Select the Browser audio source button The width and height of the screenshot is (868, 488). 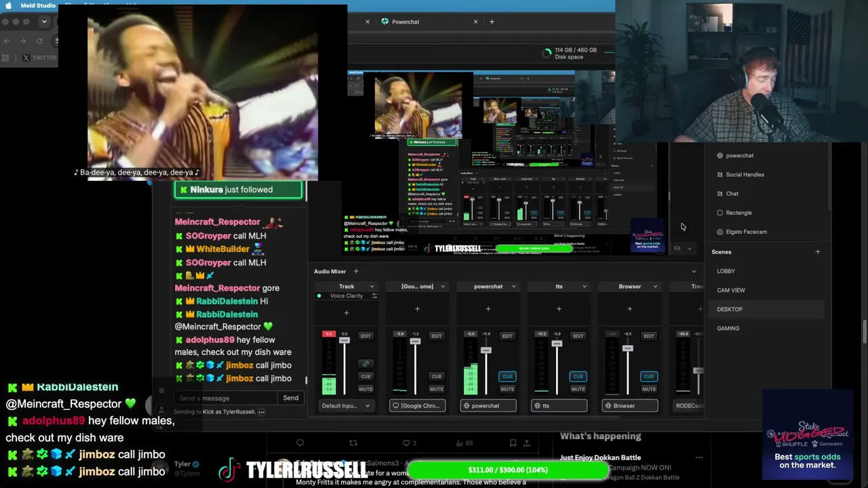(x=630, y=406)
